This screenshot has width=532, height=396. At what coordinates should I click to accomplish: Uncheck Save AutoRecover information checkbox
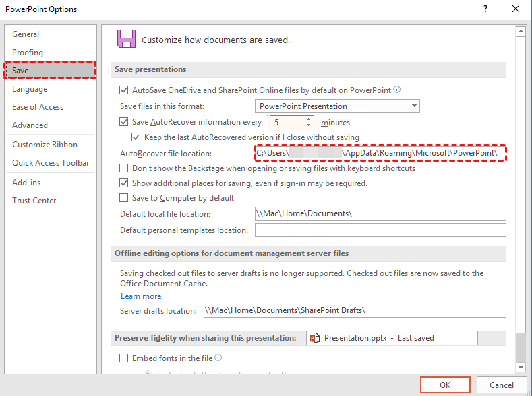coord(124,122)
